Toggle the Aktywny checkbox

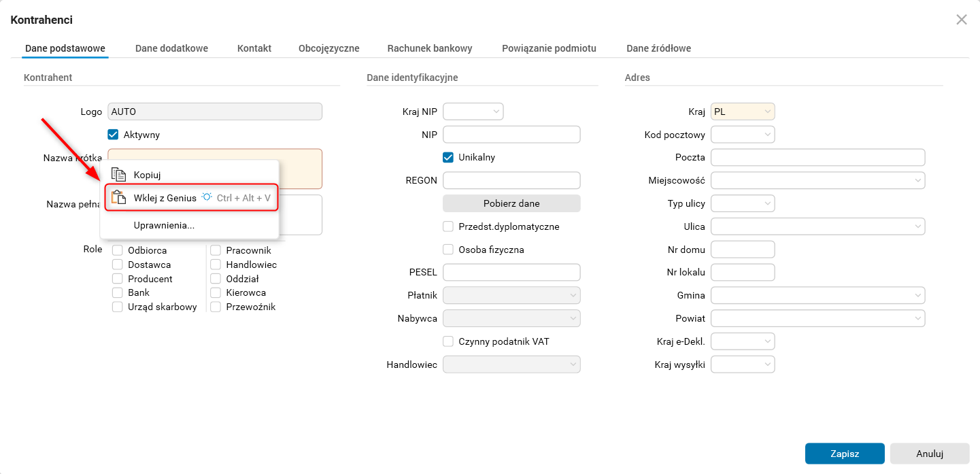(114, 135)
